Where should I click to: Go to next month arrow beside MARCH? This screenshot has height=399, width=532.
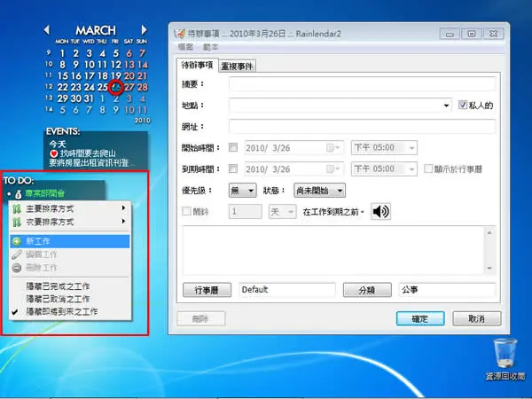point(145,30)
